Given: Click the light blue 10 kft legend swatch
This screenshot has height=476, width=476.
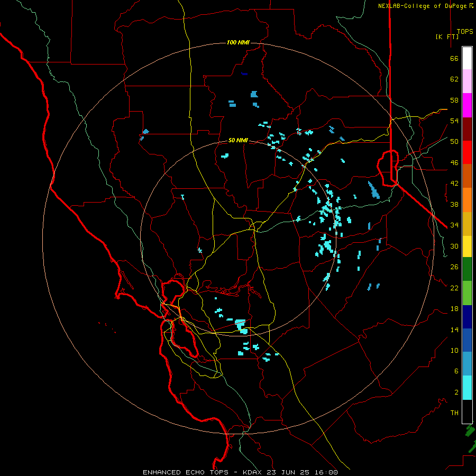Looking at the screenshot, I should [x=467, y=363].
